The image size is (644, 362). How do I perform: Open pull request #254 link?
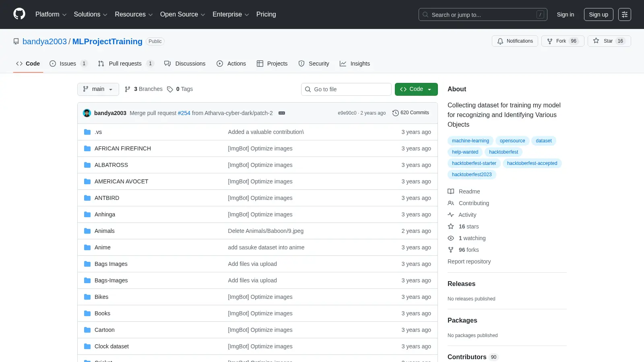[184, 113]
